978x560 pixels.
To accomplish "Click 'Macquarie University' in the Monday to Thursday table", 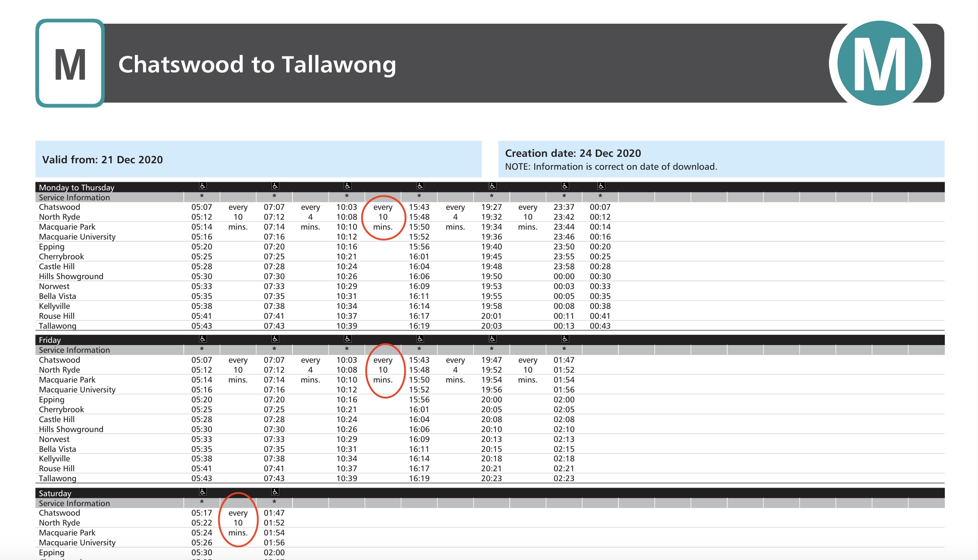I will [77, 237].
